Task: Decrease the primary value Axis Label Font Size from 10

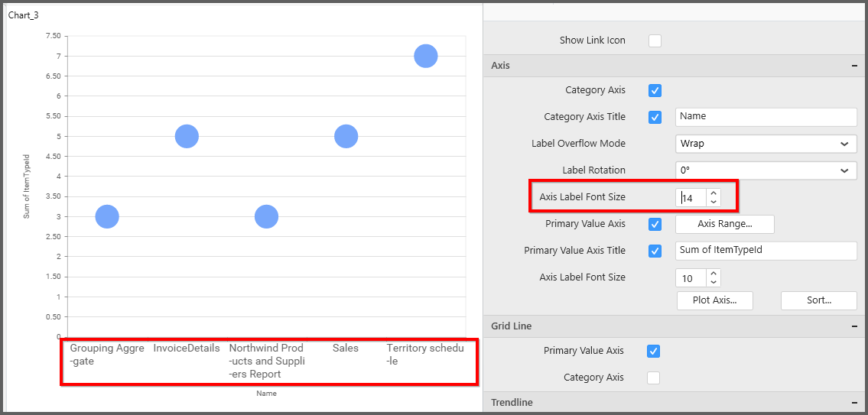Action: pyautogui.click(x=714, y=282)
